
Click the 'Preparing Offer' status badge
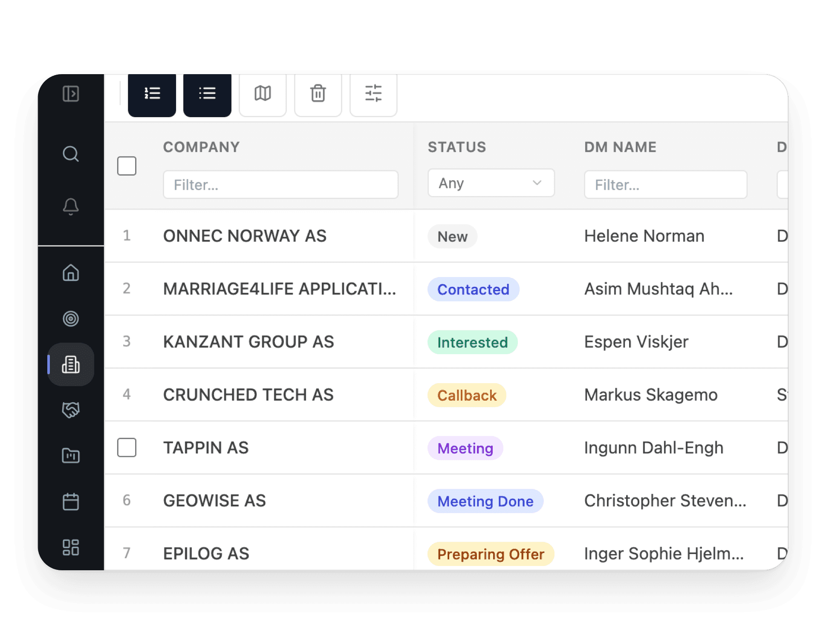[491, 554]
